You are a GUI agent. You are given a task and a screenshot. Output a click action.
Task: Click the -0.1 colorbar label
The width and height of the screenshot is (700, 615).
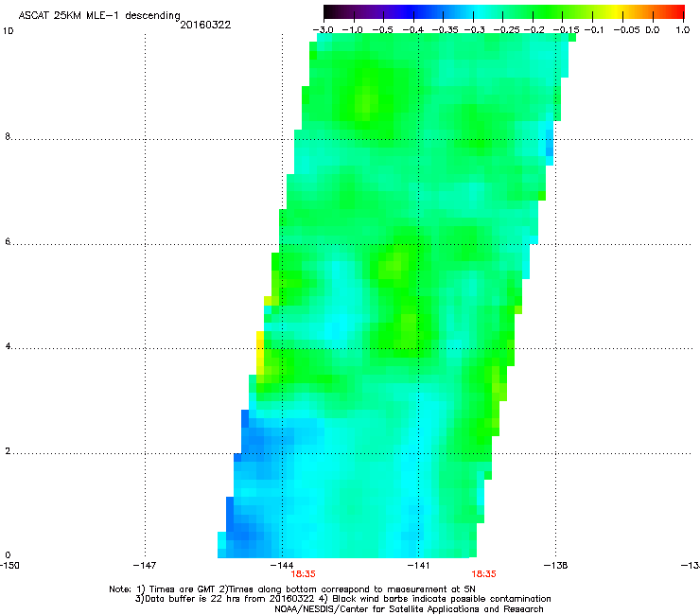(x=594, y=30)
